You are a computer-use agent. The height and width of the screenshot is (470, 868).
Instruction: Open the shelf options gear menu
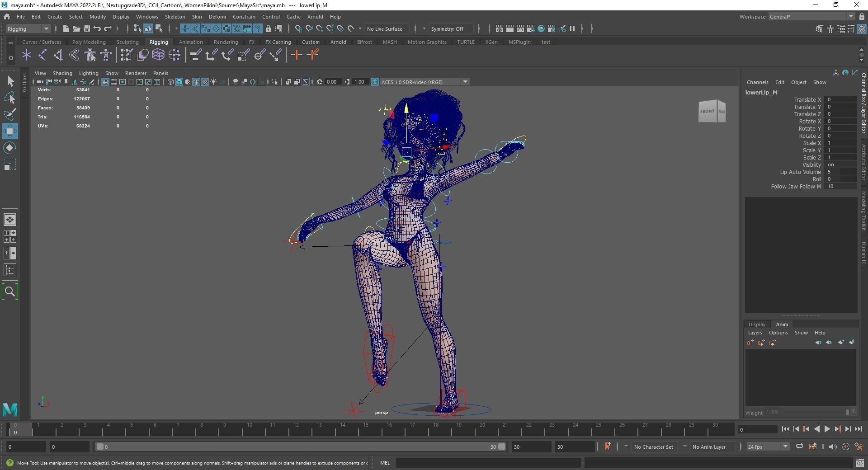(x=11, y=58)
